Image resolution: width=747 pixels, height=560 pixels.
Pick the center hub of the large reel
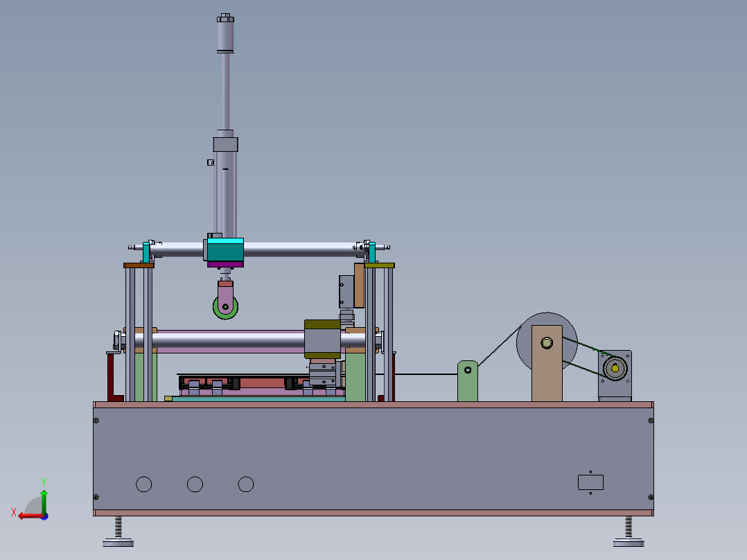(x=547, y=342)
